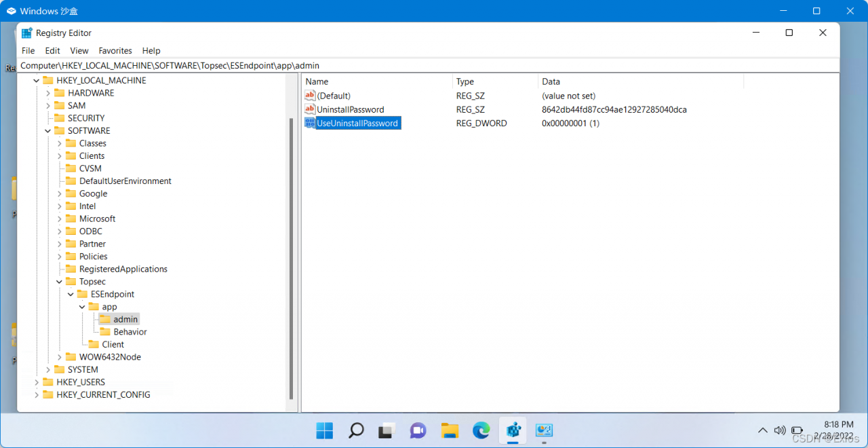Click the DefaultUserEnvironment folder icon
The height and width of the screenshot is (448, 868).
click(71, 181)
